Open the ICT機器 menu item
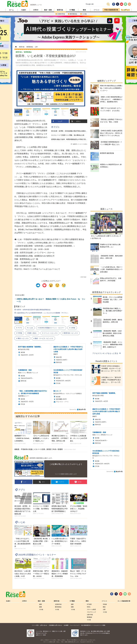Image resolution: width=137 pixels, height=644 pixels. tap(72, 10)
